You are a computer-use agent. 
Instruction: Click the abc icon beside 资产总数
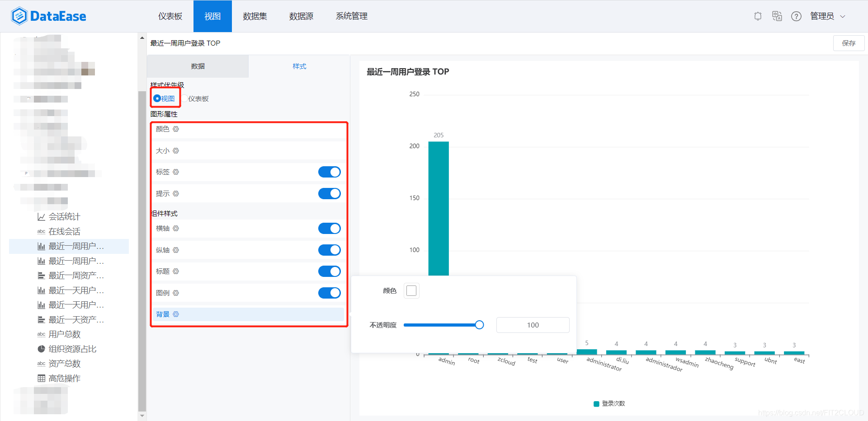coord(41,364)
